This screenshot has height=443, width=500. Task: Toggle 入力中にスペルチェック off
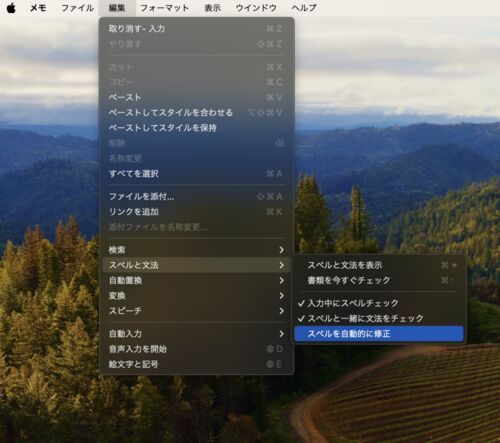(x=379, y=303)
